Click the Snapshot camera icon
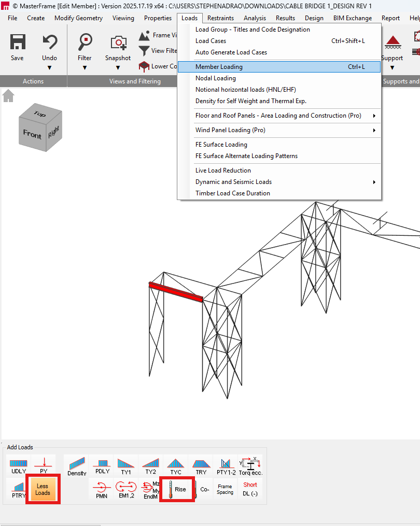The image size is (420, 526). (118, 43)
